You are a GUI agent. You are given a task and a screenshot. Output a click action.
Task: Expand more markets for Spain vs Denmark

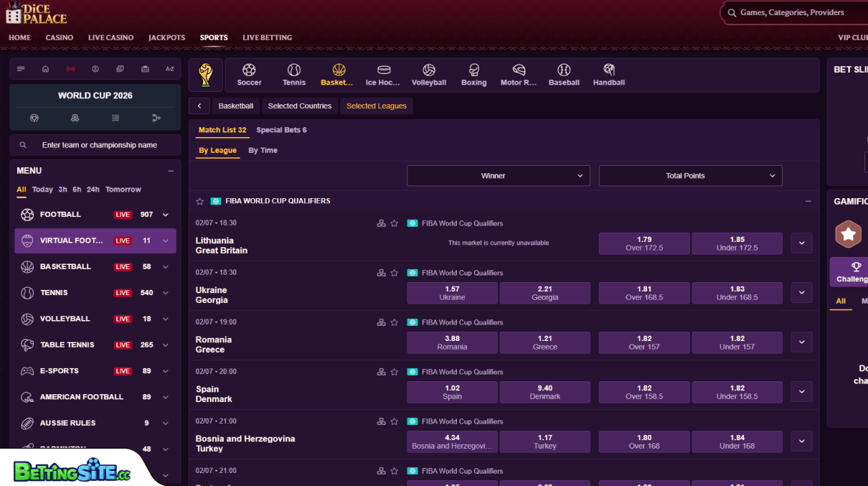tap(802, 392)
